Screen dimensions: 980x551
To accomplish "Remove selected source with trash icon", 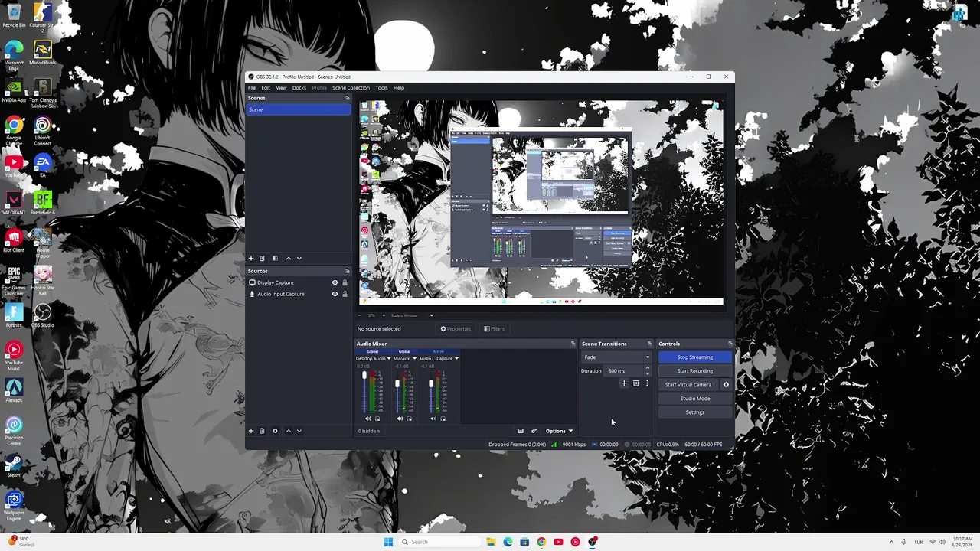I will [262, 431].
